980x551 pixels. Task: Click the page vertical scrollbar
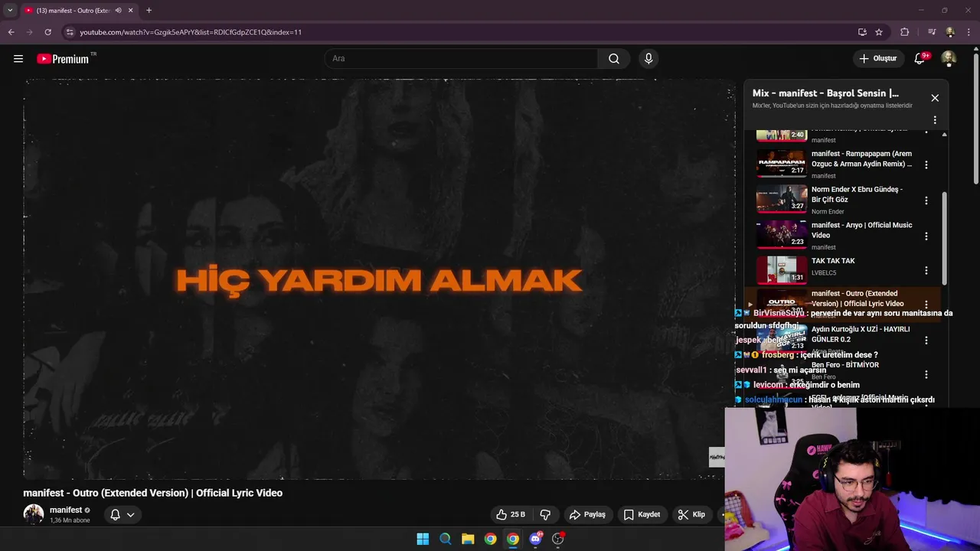975,119
